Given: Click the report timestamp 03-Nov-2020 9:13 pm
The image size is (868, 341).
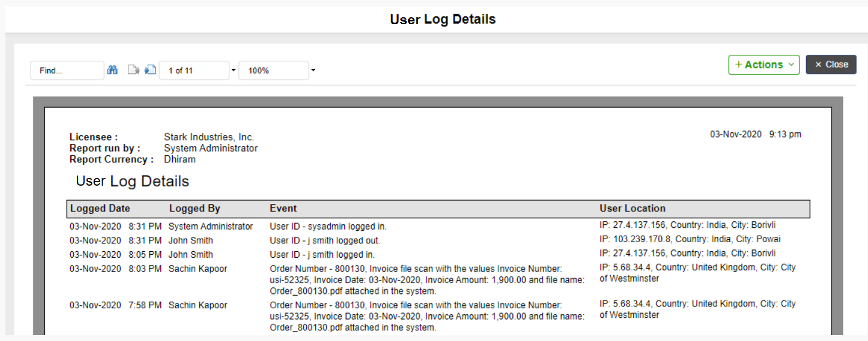Looking at the screenshot, I should [755, 134].
